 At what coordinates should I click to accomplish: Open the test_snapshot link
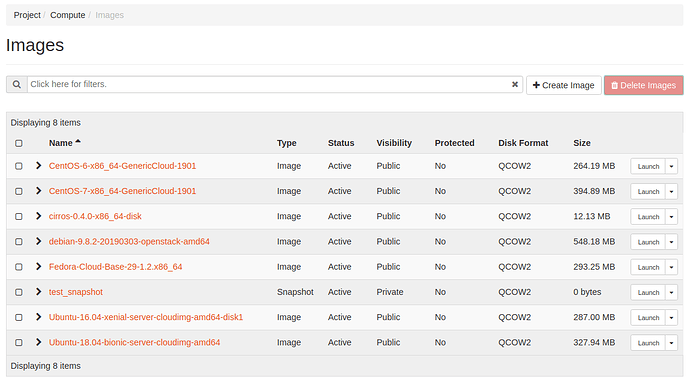click(x=76, y=292)
